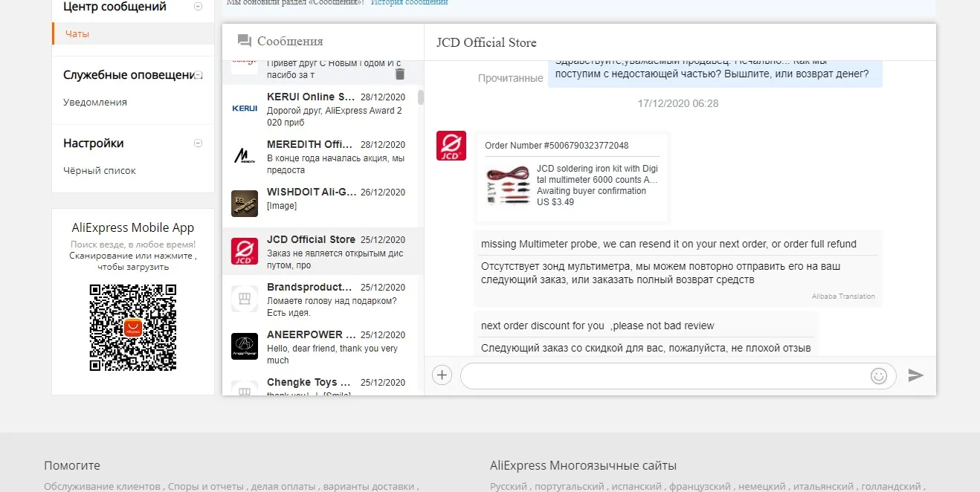Open Уведомления in the sidebar

(95, 102)
